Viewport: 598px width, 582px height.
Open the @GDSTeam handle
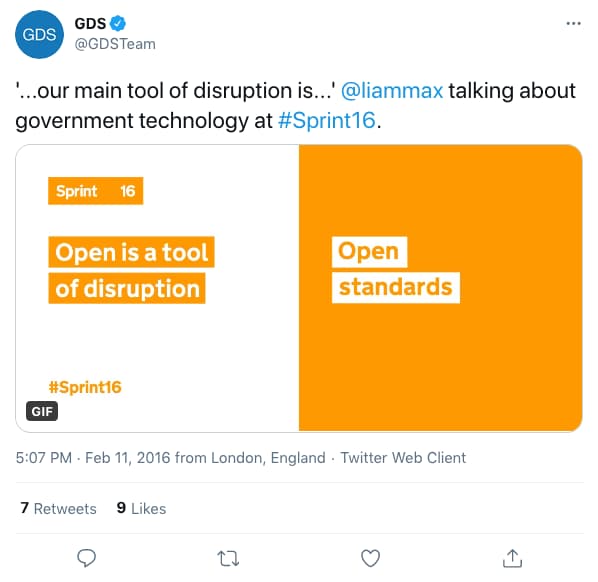pos(115,44)
